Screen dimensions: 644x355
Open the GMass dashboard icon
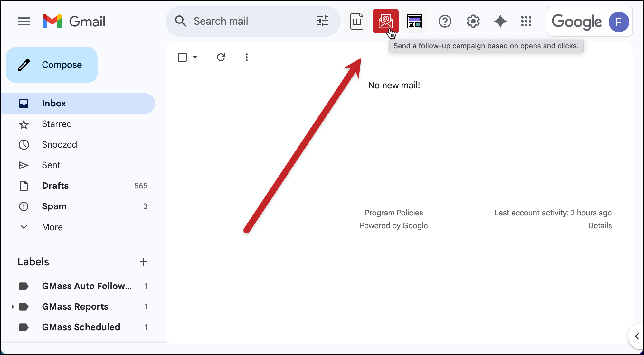pyautogui.click(x=414, y=22)
